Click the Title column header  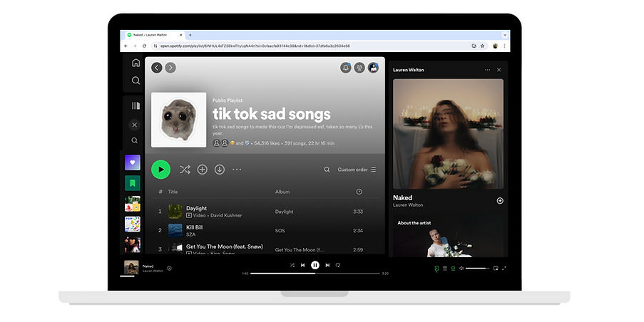[173, 192]
